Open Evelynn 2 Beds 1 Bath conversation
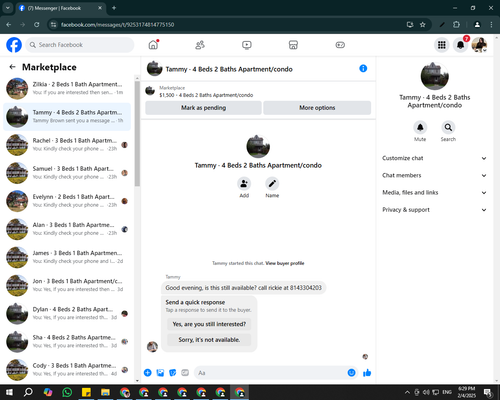The width and height of the screenshot is (500, 400). [67, 201]
